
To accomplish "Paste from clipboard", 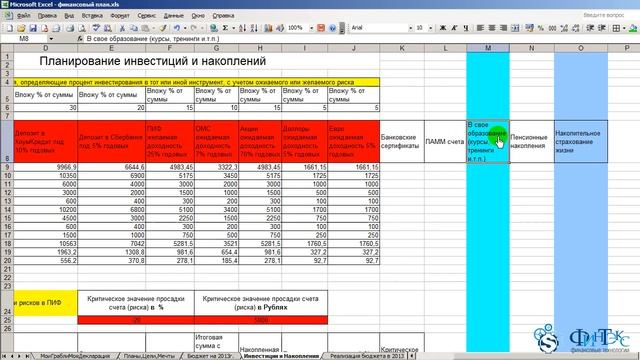I will tap(145, 28).
